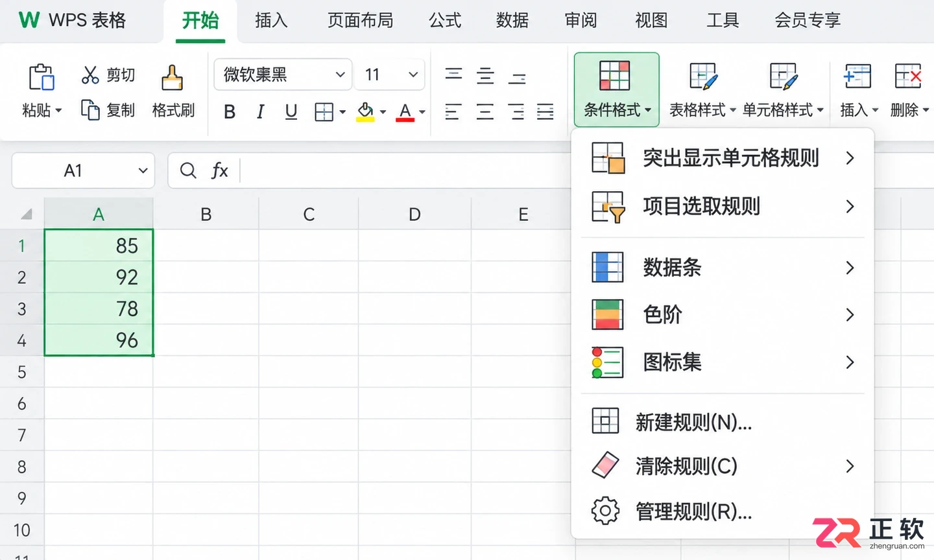Open the 数据 ribbon tab
This screenshot has width=934, height=560.
click(x=512, y=21)
